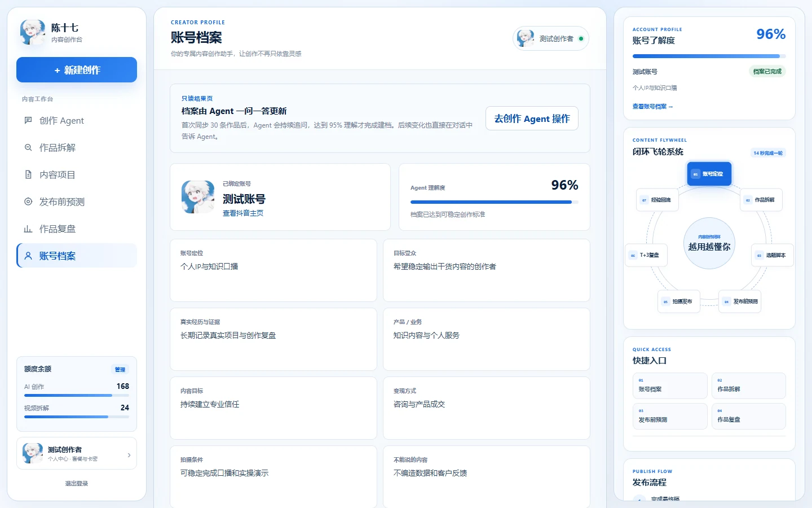Click the 视频拆解 quota bar
812x508 pixels.
point(77,417)
